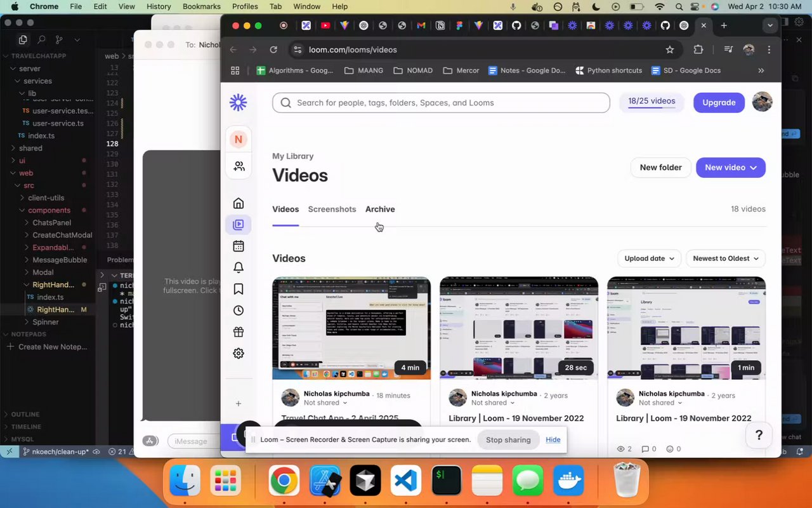Open the Chrome apps grid in the bookmarks bar

click(x=235, y=70)
